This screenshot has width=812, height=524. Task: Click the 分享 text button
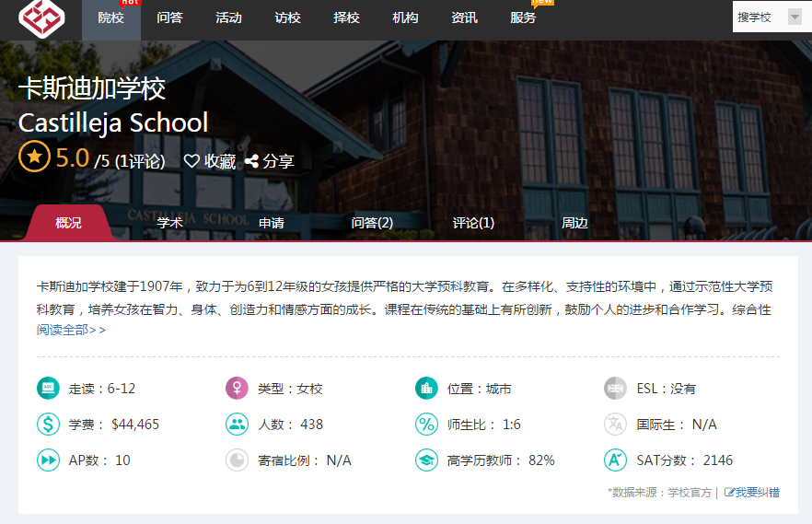[279, 161]
